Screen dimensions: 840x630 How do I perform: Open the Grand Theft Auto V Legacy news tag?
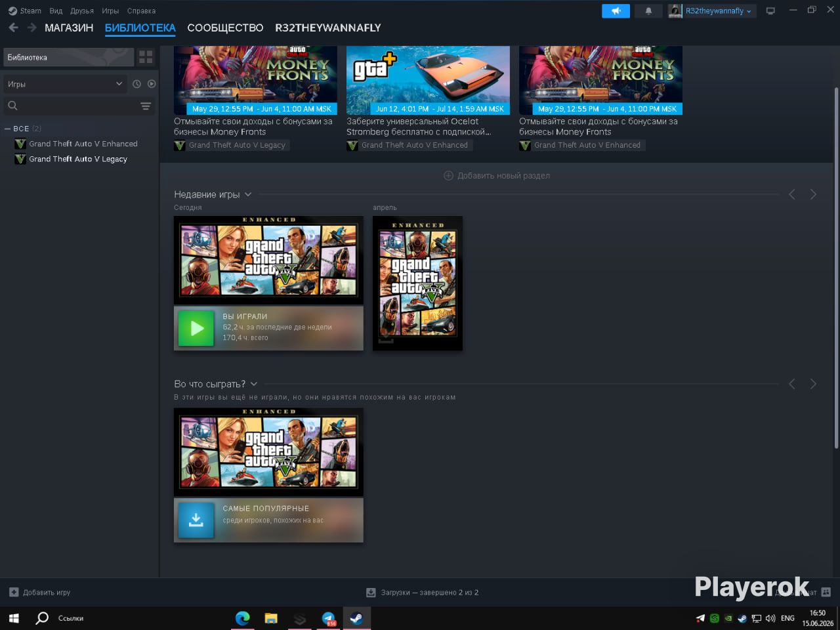[x=231, y=145]
